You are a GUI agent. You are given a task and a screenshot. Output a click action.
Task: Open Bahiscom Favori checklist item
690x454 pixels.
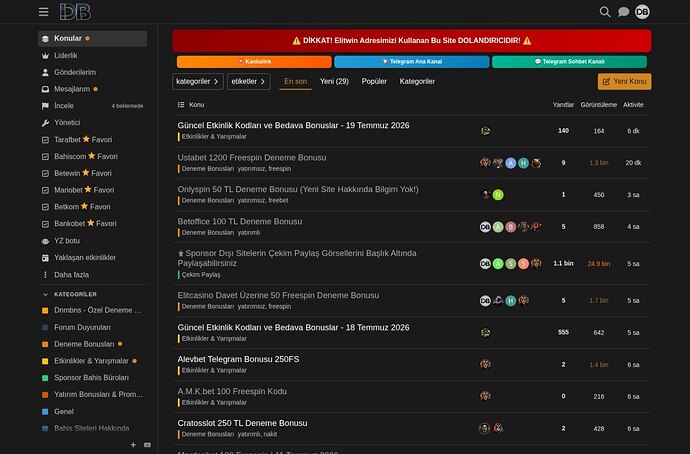pos(92,157)
